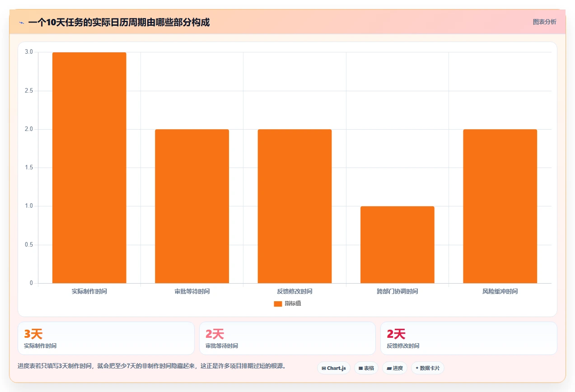575x392 pixels.
Task: Click the 表格 tag chip
Action: (366, 368)
